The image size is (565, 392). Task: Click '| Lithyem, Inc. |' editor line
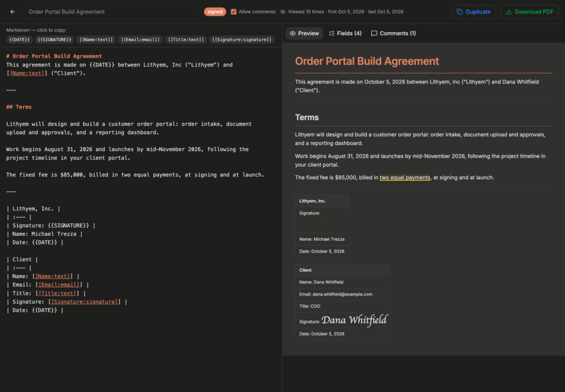click(x=33, y=209)
